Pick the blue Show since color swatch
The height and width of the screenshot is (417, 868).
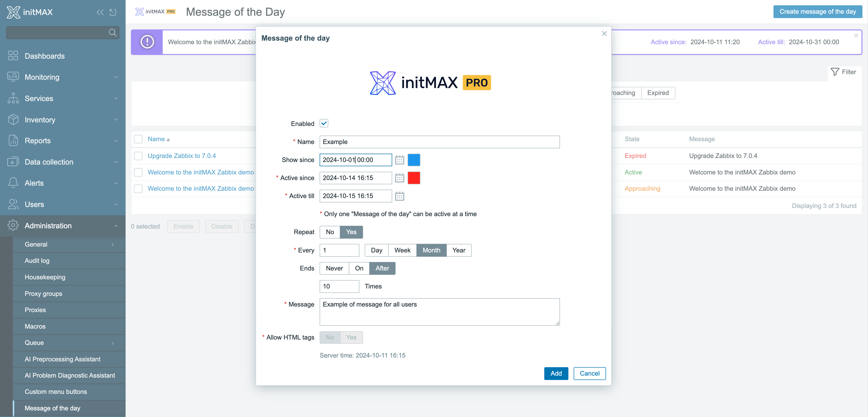click(x=414, y=160)
